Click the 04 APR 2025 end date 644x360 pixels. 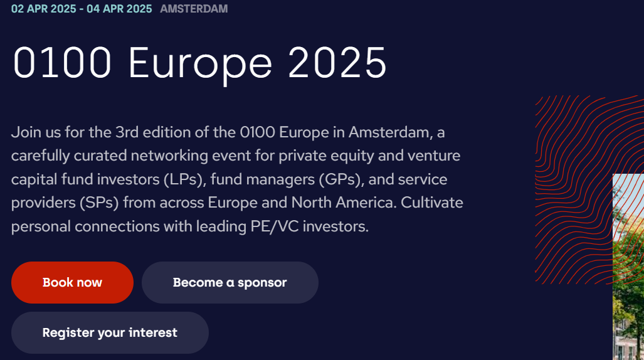click(119, 9)
